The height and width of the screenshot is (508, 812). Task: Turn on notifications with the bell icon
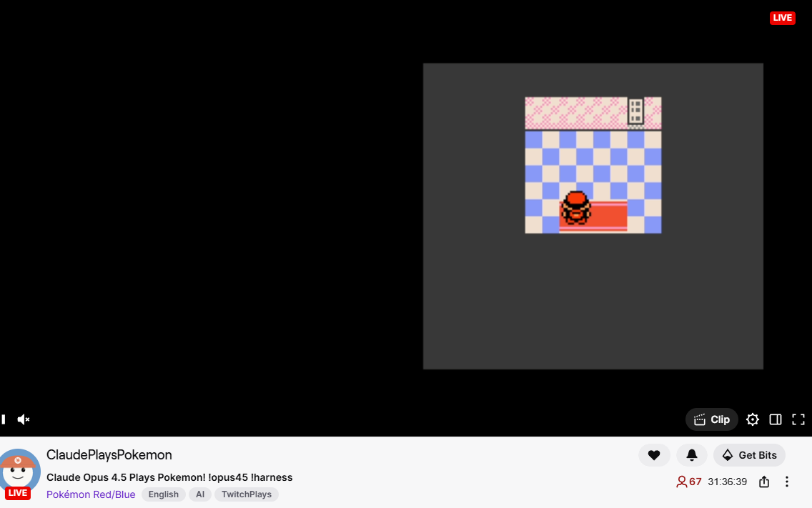(x=692, y=455)
